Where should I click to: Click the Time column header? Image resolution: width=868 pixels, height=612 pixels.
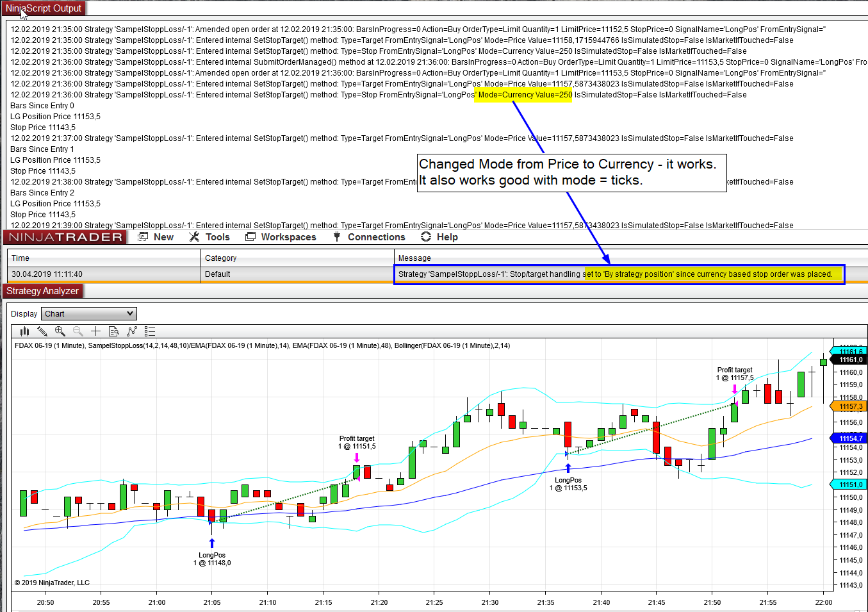pos(104,258)
